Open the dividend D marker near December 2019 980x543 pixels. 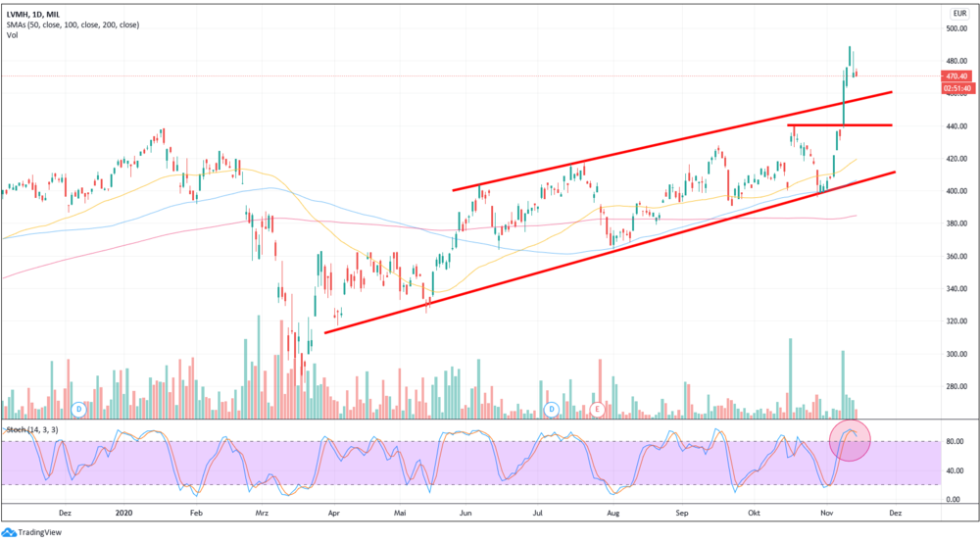[78, 410]
